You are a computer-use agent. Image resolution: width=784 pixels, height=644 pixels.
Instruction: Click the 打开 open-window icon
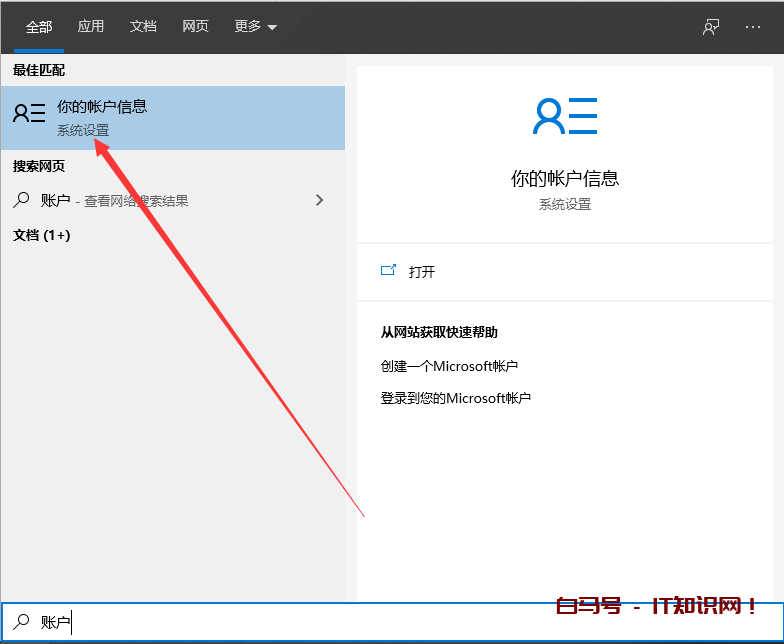pyautogui.click(x=389, y=271)
